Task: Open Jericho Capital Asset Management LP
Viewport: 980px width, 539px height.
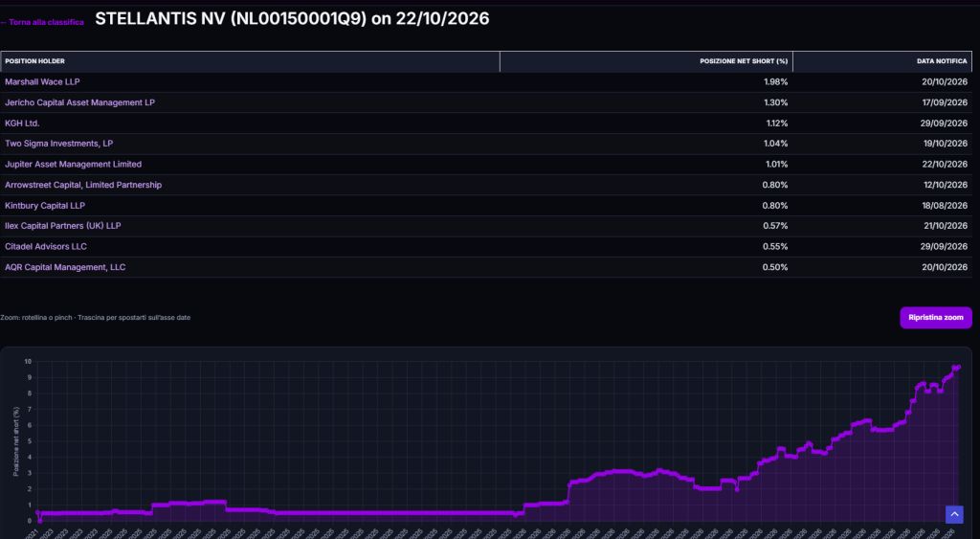Action: click(x=80, y=102)
